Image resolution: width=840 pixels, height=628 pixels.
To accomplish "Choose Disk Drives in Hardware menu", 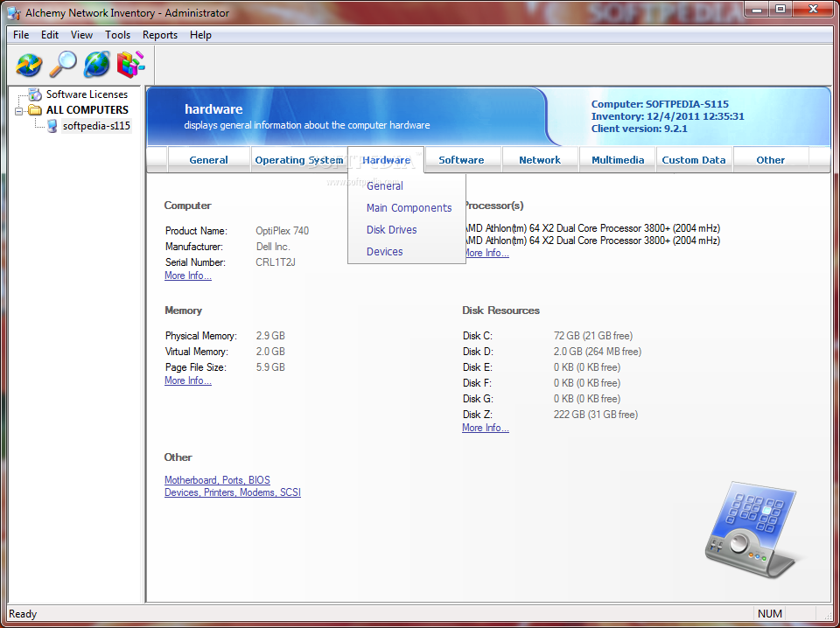I will (x=392, y=230).
